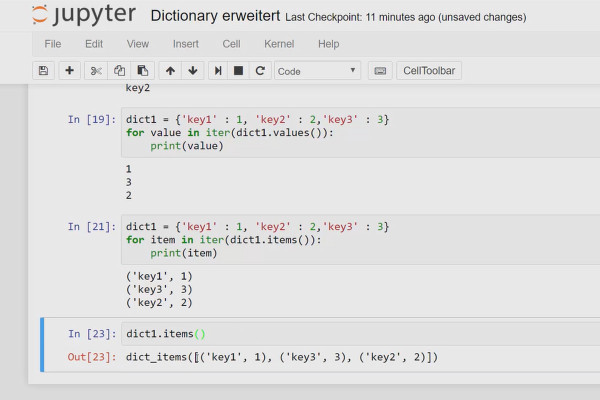The image size is (600, 400).
Task: Click the Out[23] prompt label
Action: click(92, 357)
